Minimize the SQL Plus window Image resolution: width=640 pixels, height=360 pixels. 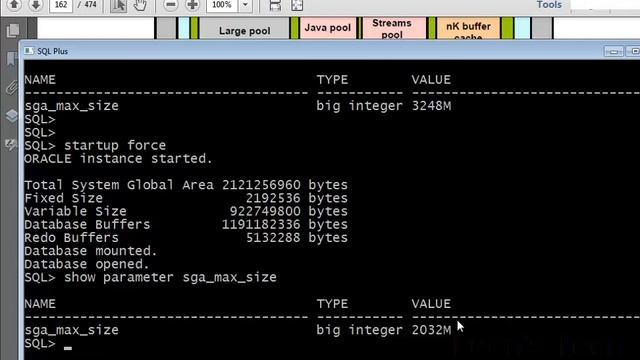tap(613, 51)
